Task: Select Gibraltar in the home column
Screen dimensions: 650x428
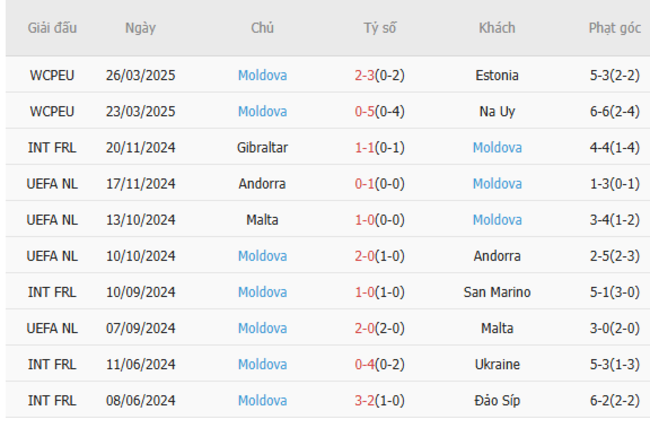Action: 263,147
